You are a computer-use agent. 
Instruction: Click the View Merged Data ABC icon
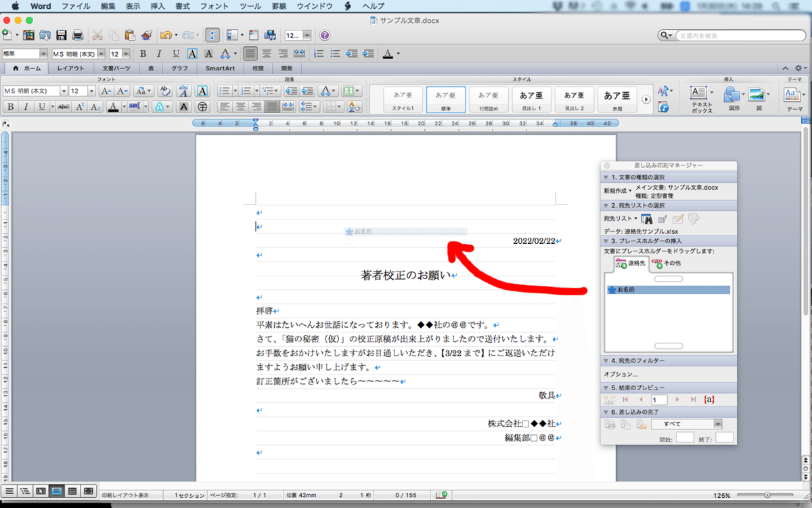point(609,400)
